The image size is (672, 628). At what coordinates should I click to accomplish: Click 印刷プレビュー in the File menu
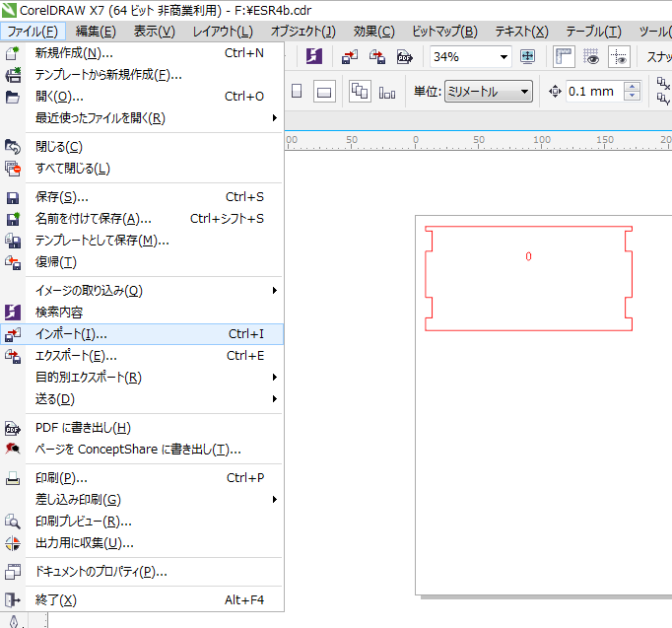pyautogui.click(x=84, y=522)
